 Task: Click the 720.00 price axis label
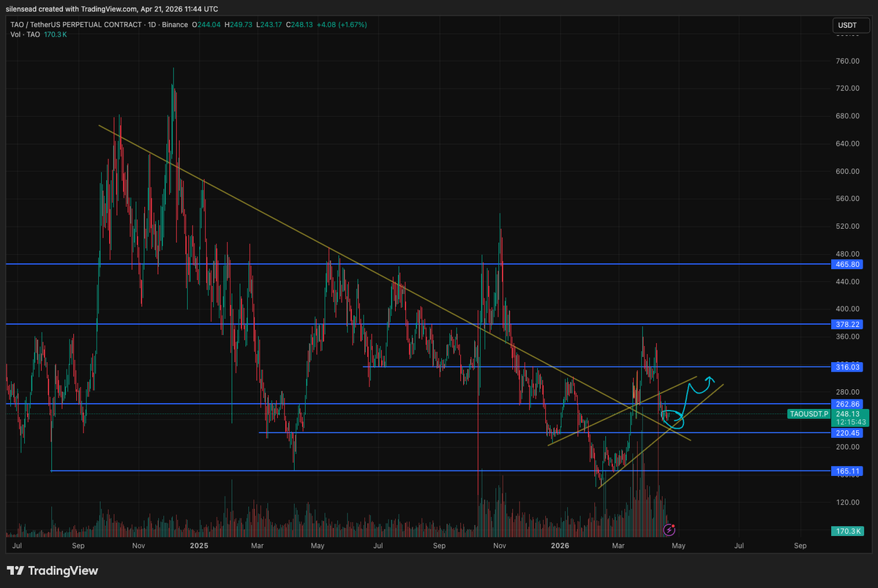[847, 88]
